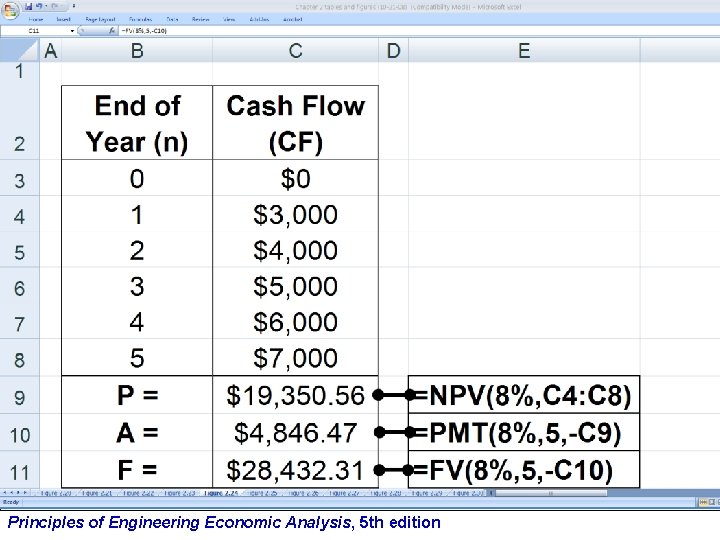Open the Add-Ins ribbon tab
The image size is (720, 540).
259,19
